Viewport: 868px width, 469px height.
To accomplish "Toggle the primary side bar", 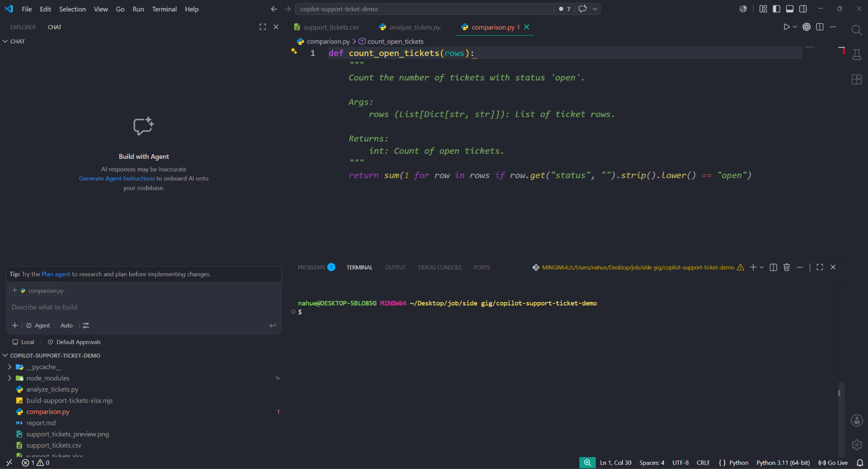I will [x=776, y=9].
